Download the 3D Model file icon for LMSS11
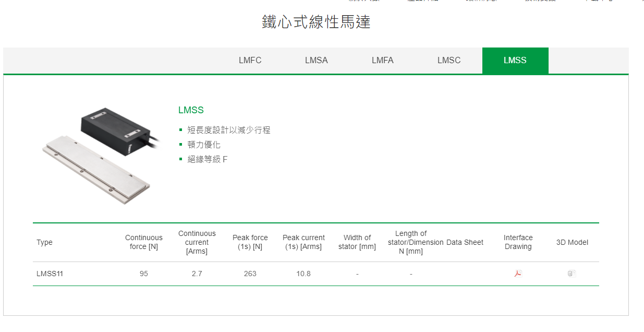 [x=572, y=274]
